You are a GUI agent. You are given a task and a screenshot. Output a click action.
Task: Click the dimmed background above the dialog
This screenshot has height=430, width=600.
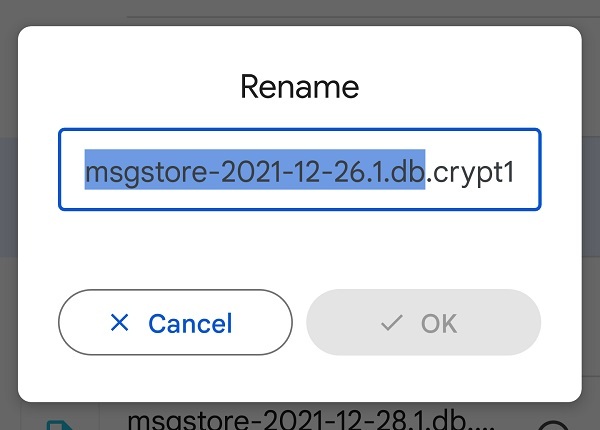300,12
